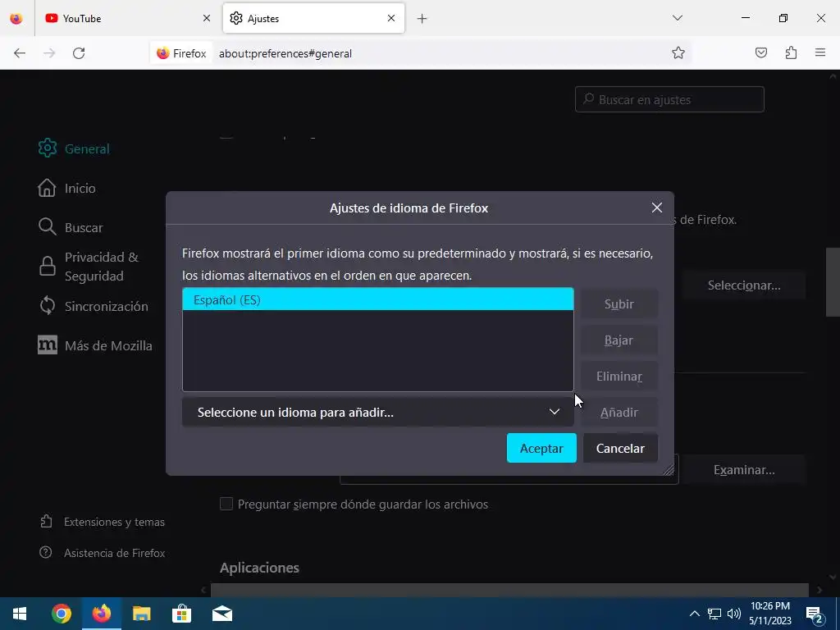Click Firefox icon in the taskbar
This screenshot has width=840, height=630.
[101, 614]
